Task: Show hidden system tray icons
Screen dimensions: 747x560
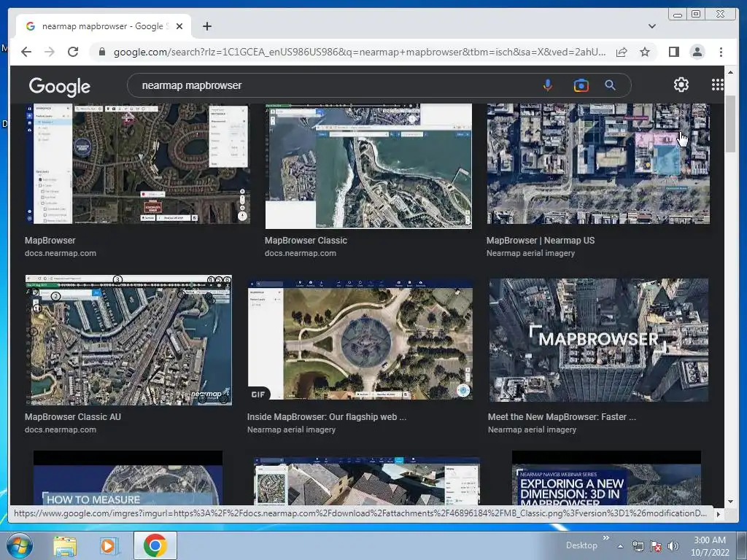Action: 620,546
